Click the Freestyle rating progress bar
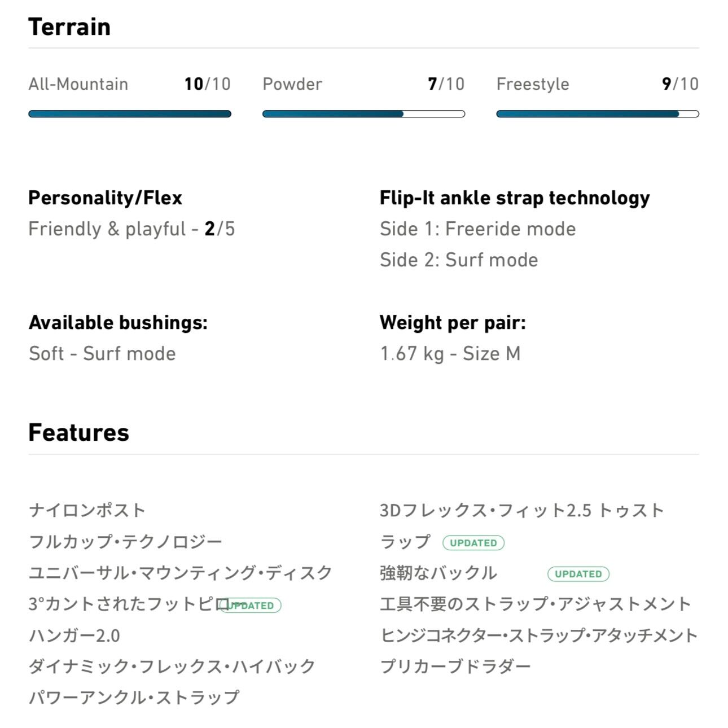728x728 pixels. pos(597,114)
